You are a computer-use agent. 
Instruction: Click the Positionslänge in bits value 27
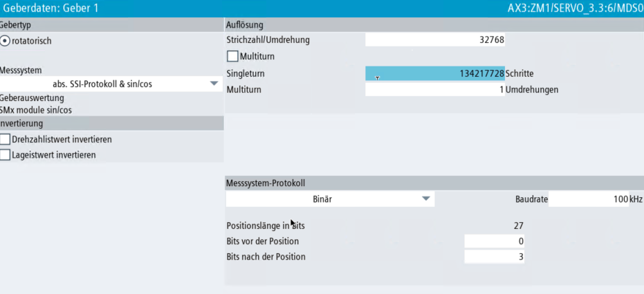(x=518, y=226)
